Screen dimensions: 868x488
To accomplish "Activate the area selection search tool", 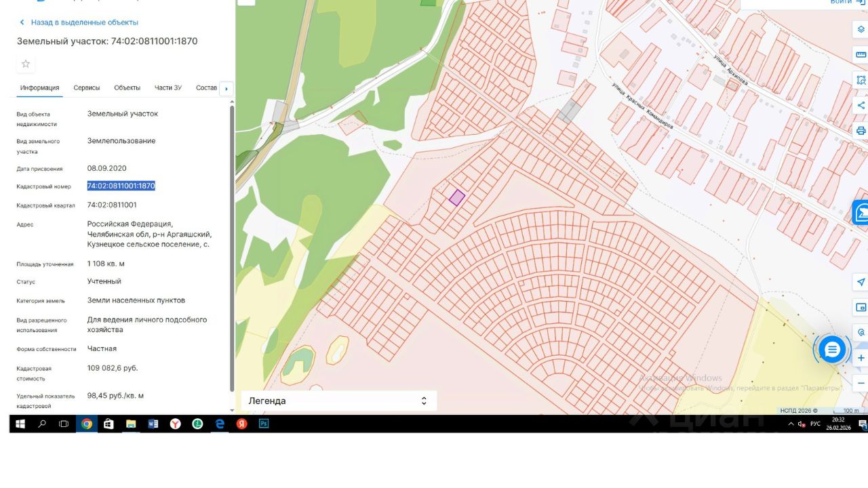I will [861, 80].
